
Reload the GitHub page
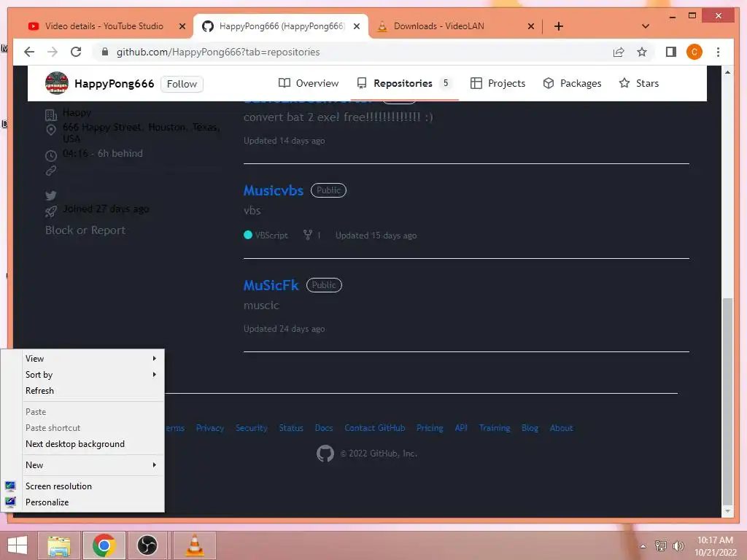[76, 52]
